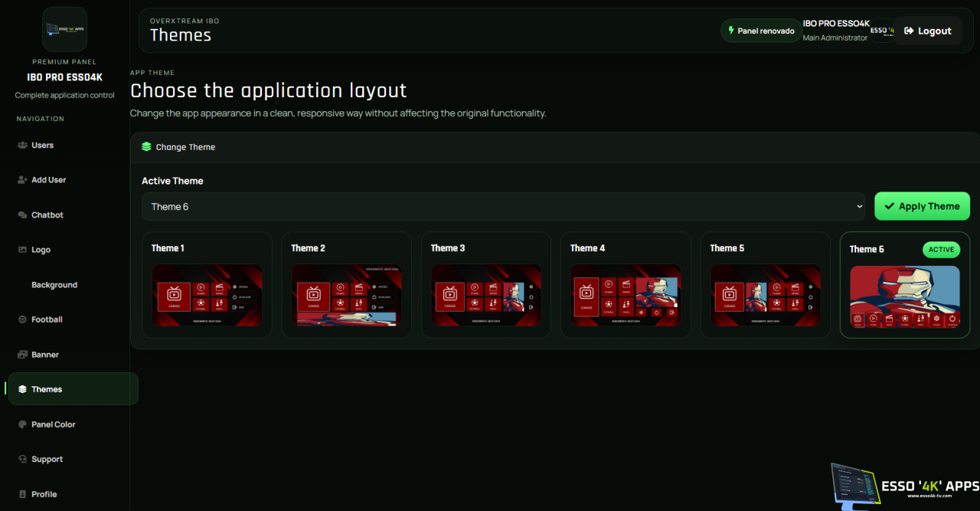Click the admin avatar in header
Screen dimensions: 980x511
pos(882,31)
